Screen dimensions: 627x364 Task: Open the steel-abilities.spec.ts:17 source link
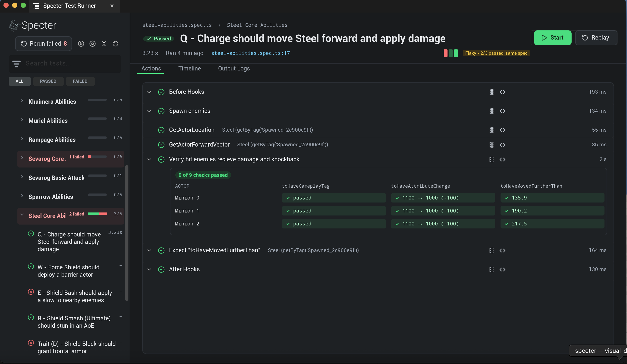(251, 53)
